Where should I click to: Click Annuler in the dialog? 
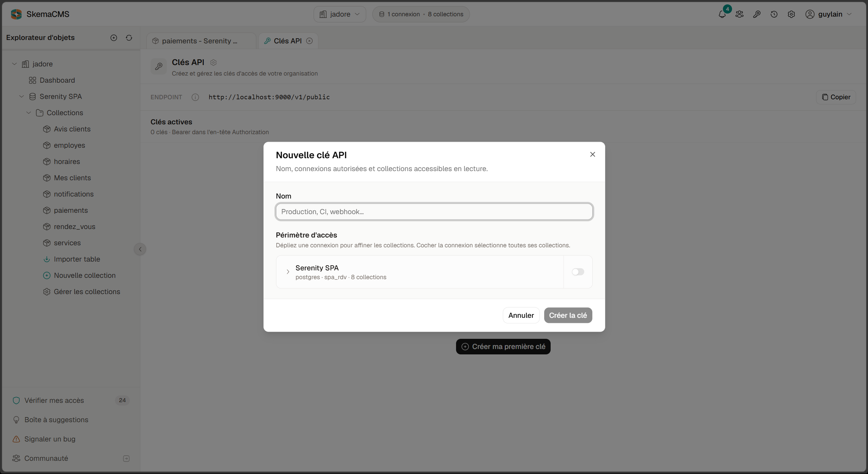tap(521, 315)
